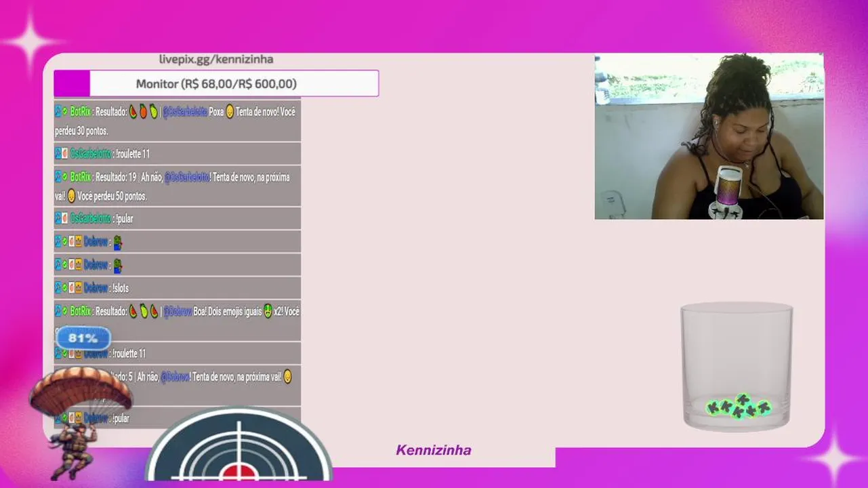Click the glass jar with K tokens
Viewport: 868px width, 488px height.
point(737,366)
